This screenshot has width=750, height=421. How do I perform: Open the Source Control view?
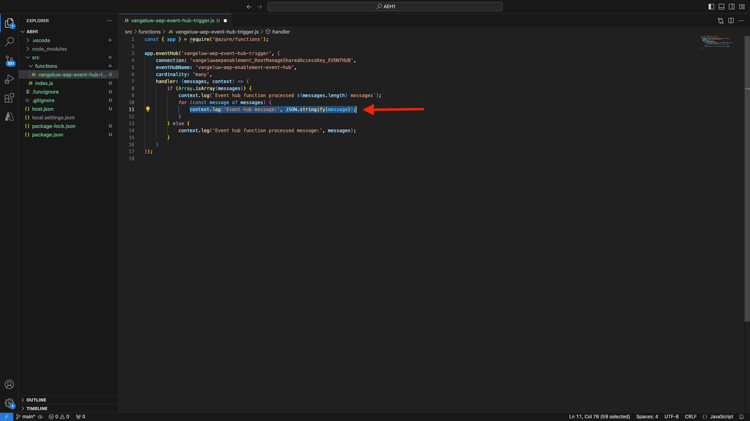pyautogui.click(x=9, y=61)
